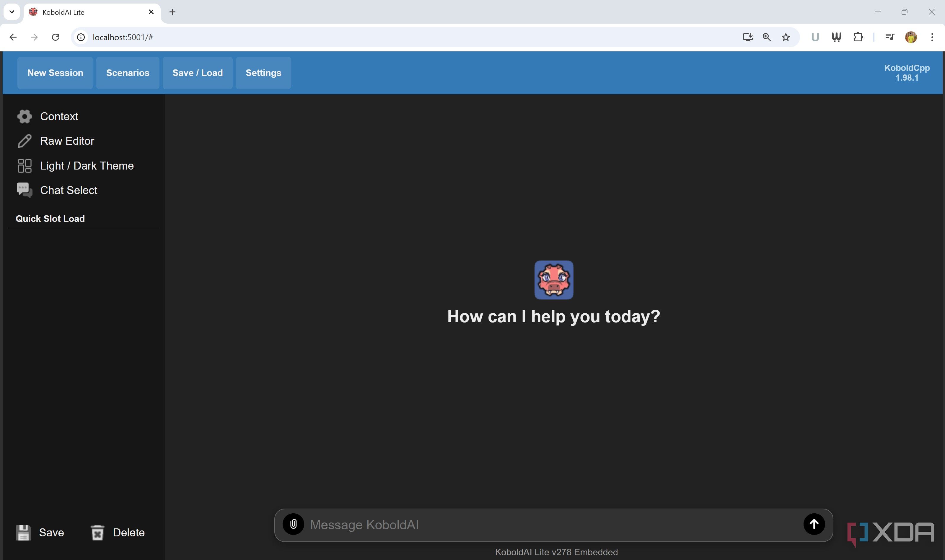Open a new browser tab
The height and width of the screenshot is (560, 945).
point(172,12)
